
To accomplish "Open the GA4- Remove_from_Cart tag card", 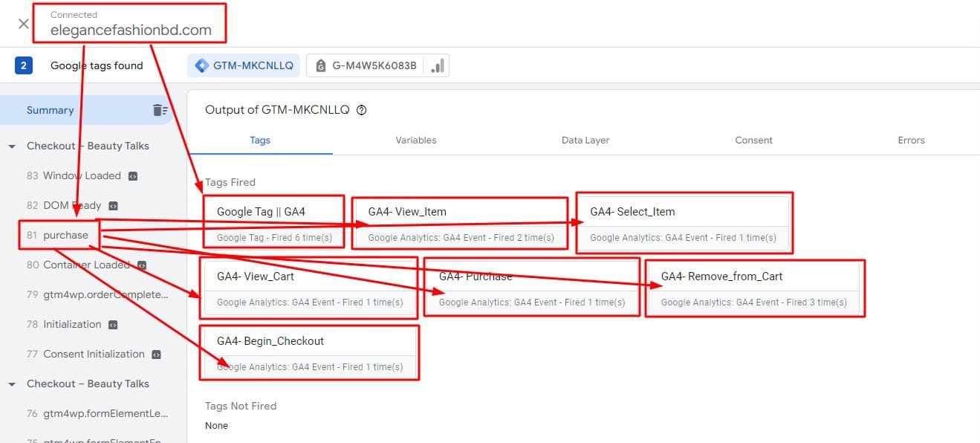I will click(x=754, y=288).
